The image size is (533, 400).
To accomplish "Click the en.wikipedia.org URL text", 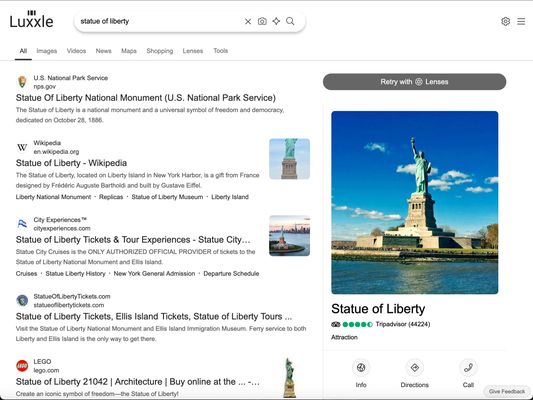I will point(56,152).
